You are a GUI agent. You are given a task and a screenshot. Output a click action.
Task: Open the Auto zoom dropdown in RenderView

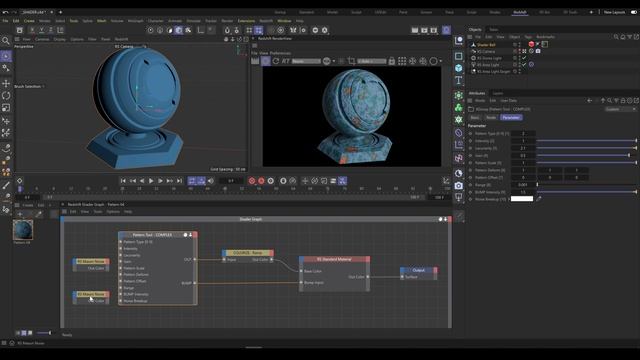371,61
